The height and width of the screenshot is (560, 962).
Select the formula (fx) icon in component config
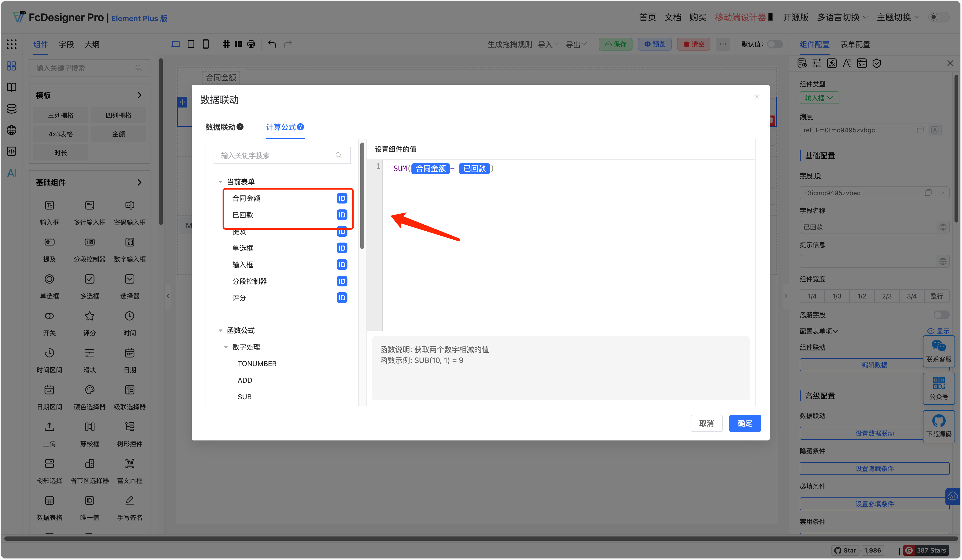pyautogui.click(x=832, y=63)
